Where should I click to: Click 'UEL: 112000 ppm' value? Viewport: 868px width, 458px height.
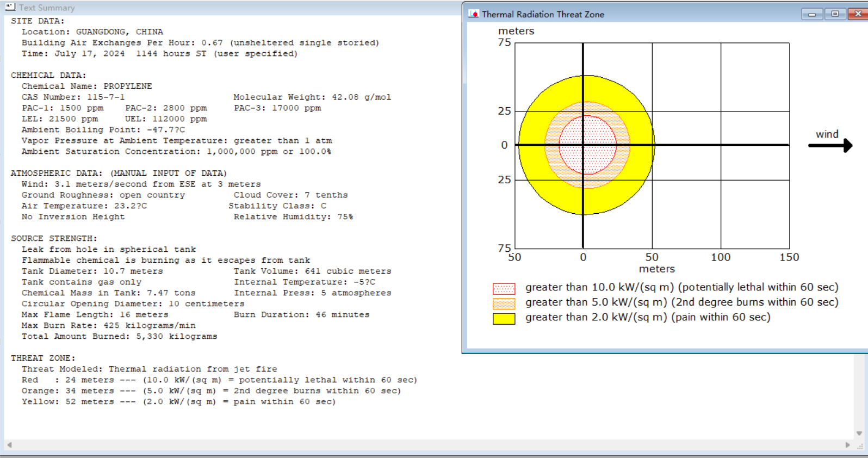[x=166, y=119]
